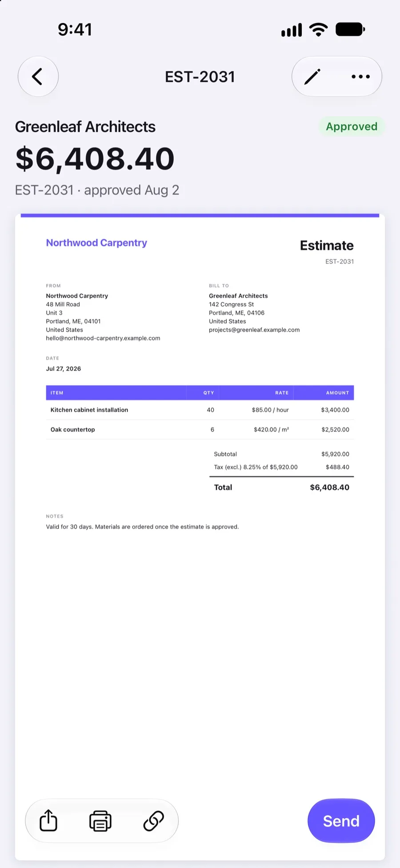The height and width of the screenshot is (868, 400).
Task: Tap the AMOUNT column header
Action: point(338,393)
